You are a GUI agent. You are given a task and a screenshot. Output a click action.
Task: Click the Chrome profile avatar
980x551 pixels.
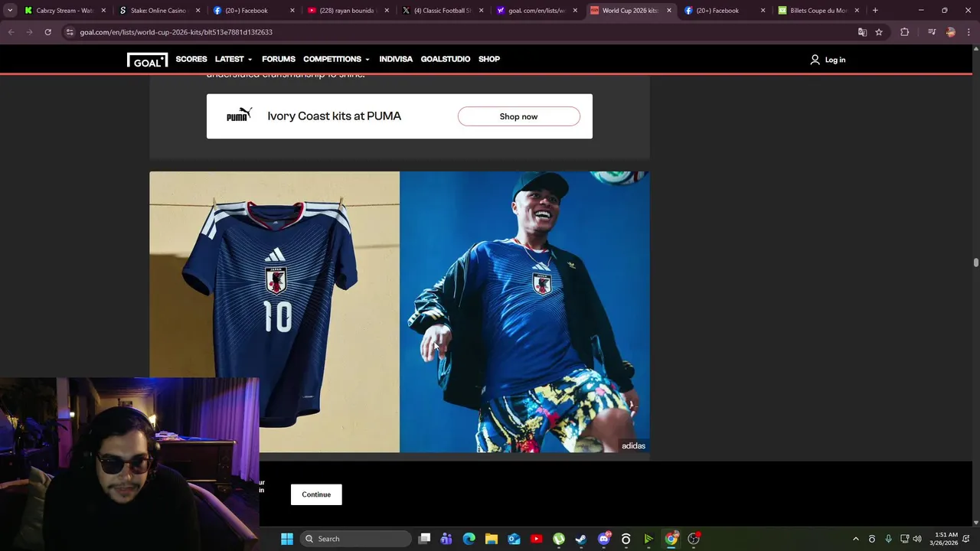(x=950, y=32)
